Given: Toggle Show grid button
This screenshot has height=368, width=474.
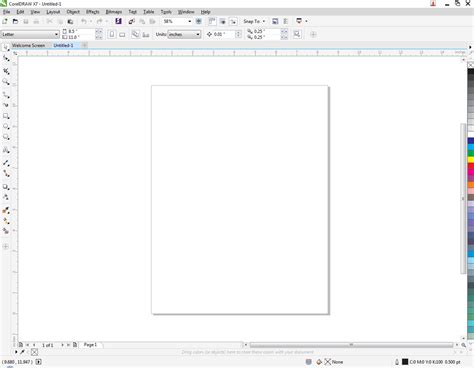Looking at the screenshot, I should (223, 21).
